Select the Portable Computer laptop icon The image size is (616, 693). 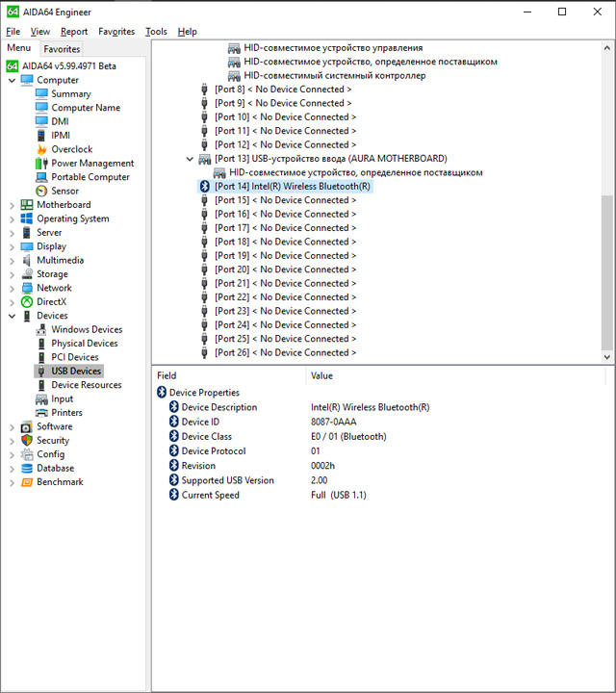click(x=41, y=177)
